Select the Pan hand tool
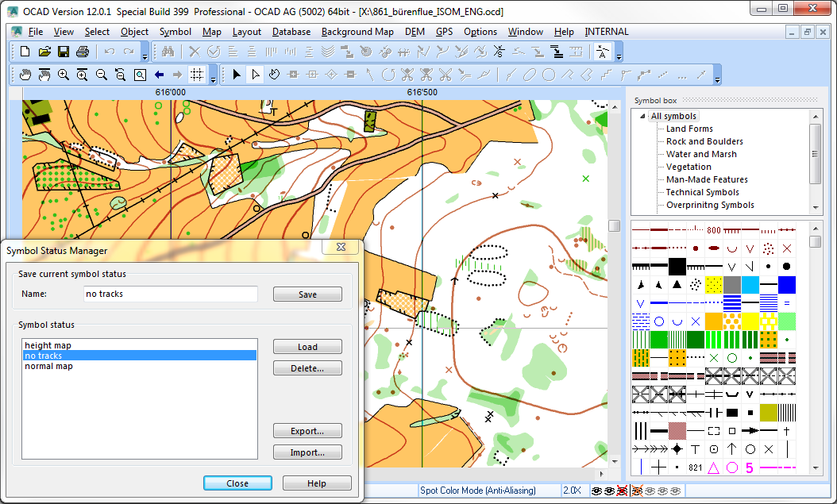This screenshot has width=837, height=504. coord(25,75)
